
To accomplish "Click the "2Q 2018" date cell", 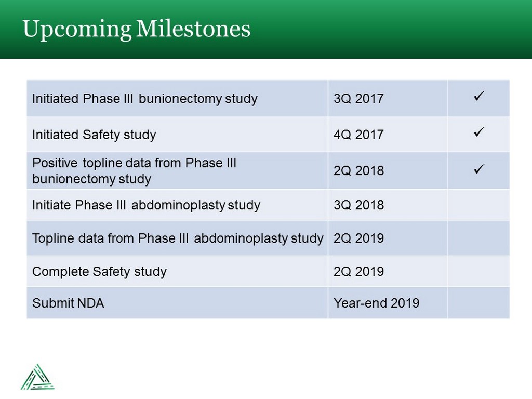I will [x=358, y=171].
